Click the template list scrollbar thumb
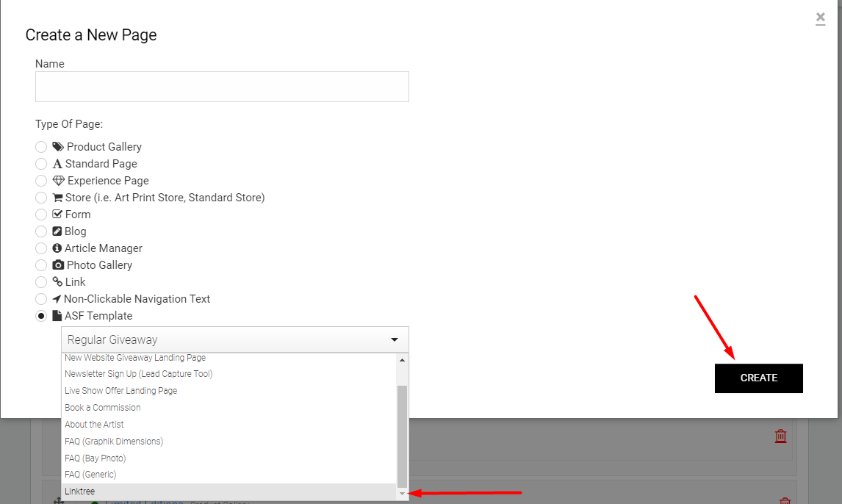This screenshot has height=504, width=842. click(x=402, y=435)
